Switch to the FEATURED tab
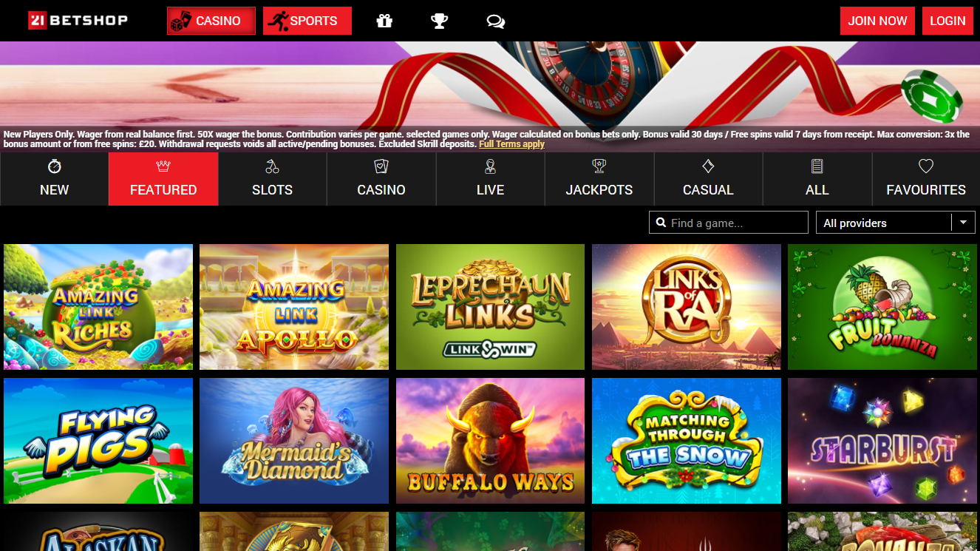The image size is (980, 551). click(163, 178)
